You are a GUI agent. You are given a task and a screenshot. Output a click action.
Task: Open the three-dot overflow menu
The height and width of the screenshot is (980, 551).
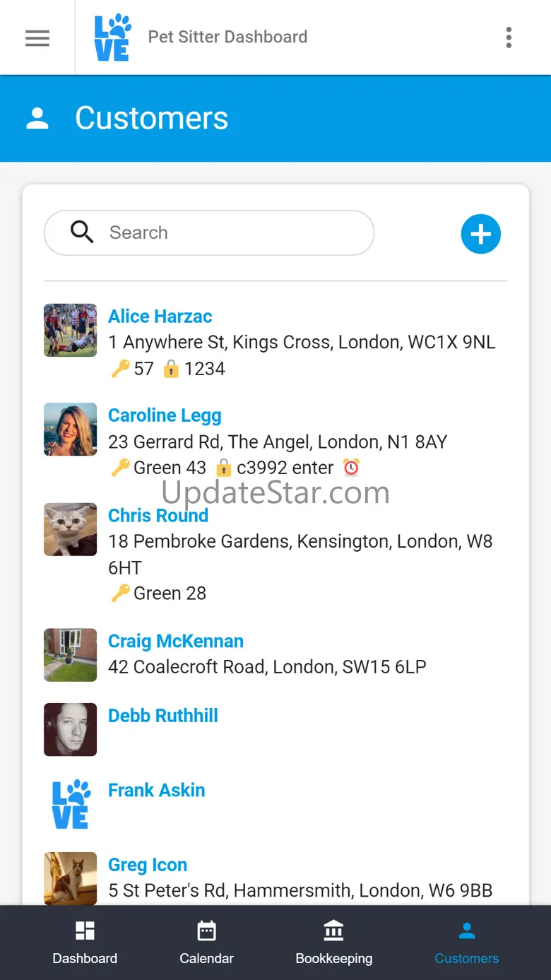tap(509, 37)
